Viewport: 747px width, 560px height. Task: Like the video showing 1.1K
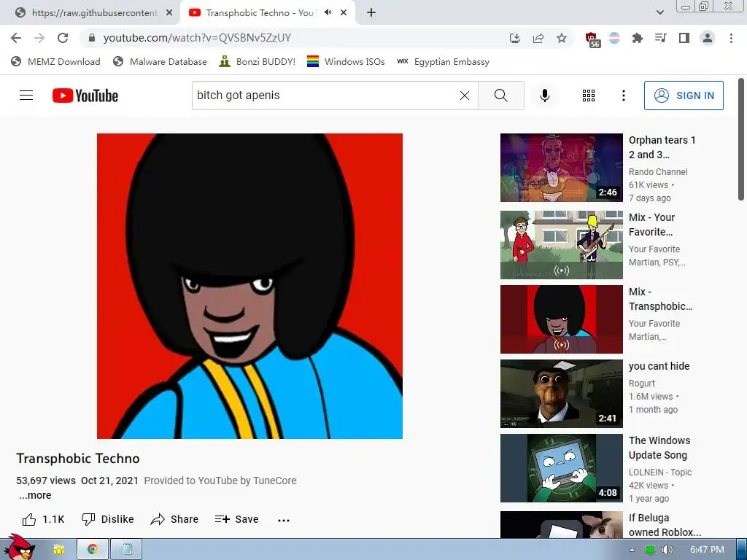pos(43,519)
